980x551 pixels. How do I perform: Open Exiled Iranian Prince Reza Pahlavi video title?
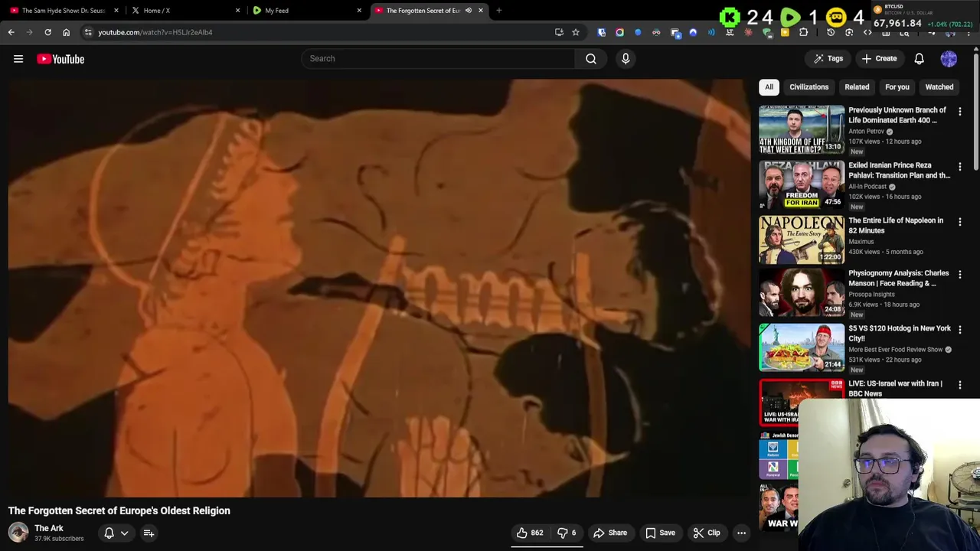coord(900,170)
